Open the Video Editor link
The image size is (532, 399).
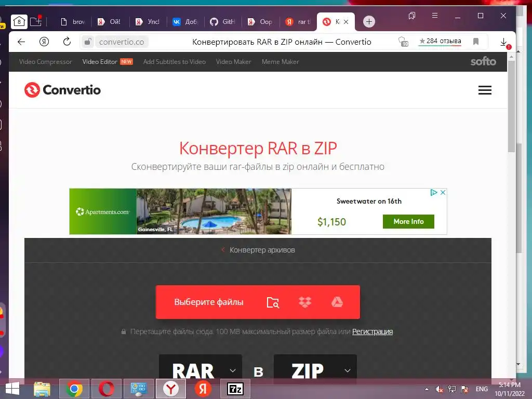tap(100, 62)
